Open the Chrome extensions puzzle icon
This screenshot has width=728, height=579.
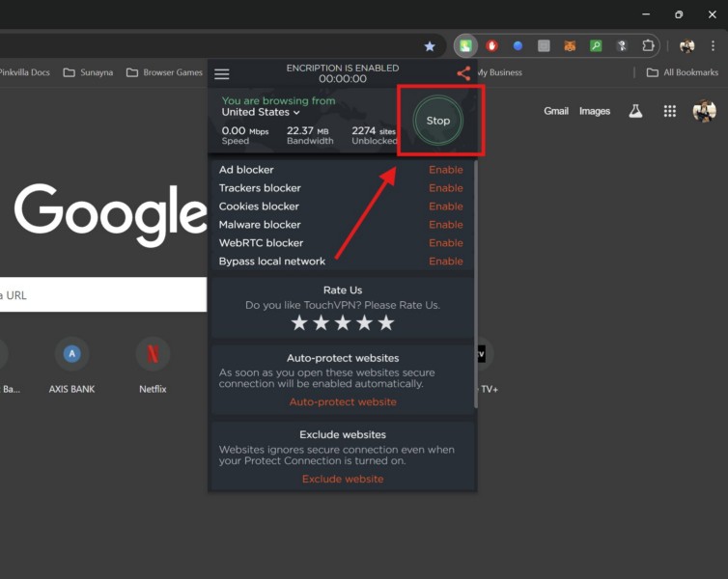click(649, 45)
